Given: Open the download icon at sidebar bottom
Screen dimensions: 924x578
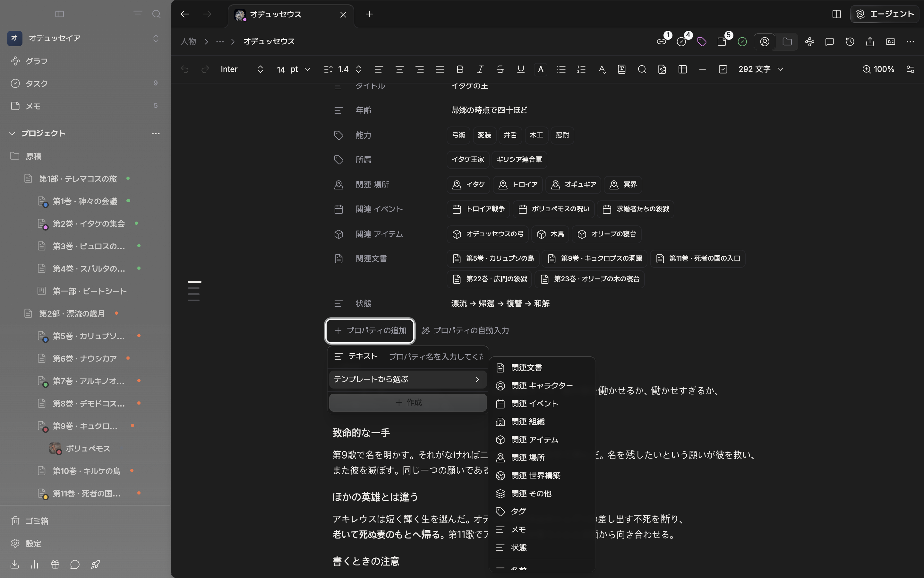Looking at the screenshot, I should (14, 564).
